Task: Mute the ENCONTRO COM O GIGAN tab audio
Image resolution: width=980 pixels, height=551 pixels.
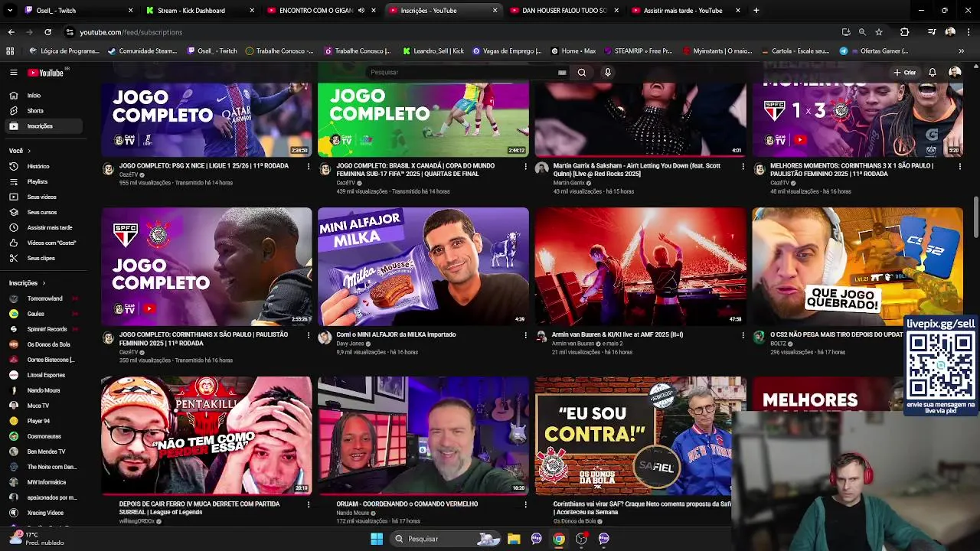Action: tap(361, 11)
